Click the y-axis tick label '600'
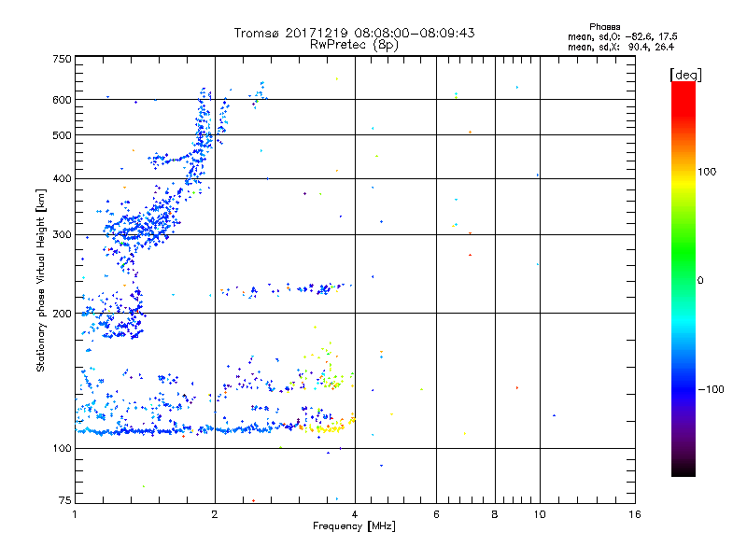 tap(62, 100)
